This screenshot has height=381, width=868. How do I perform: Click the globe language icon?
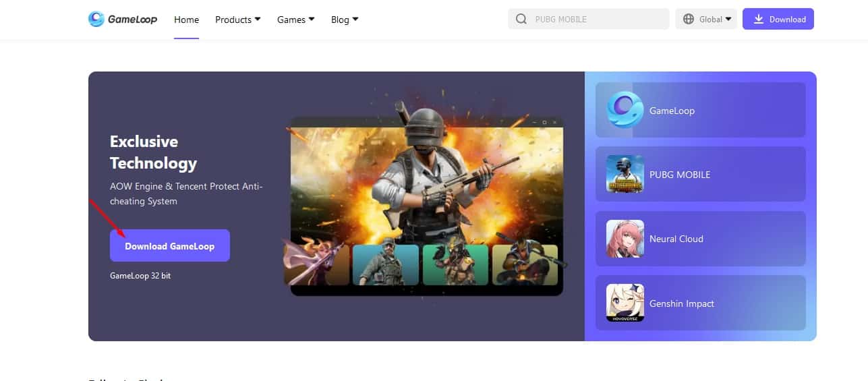[688, 19]
